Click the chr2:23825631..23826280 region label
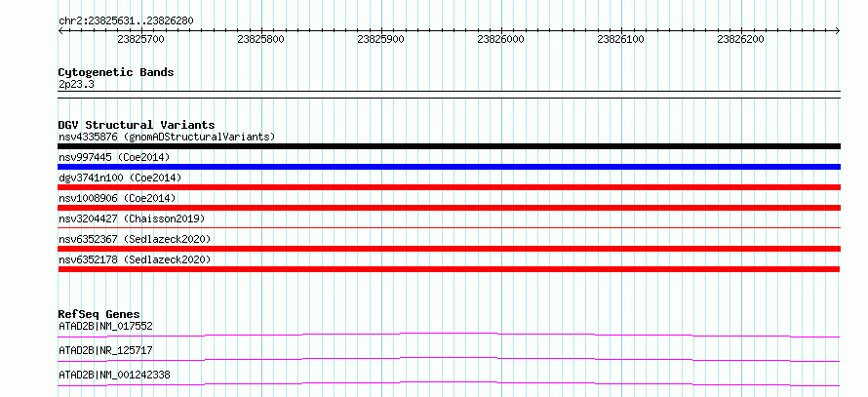 (126, 20)
